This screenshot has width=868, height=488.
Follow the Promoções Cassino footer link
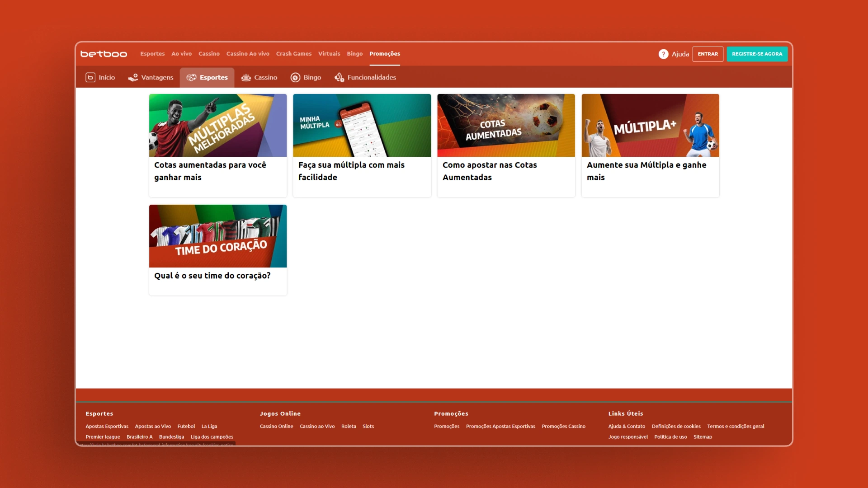click(563, 426)
